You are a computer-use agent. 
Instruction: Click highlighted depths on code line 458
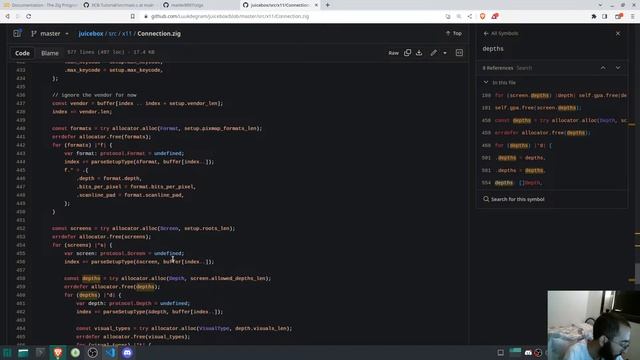point(91,278)
